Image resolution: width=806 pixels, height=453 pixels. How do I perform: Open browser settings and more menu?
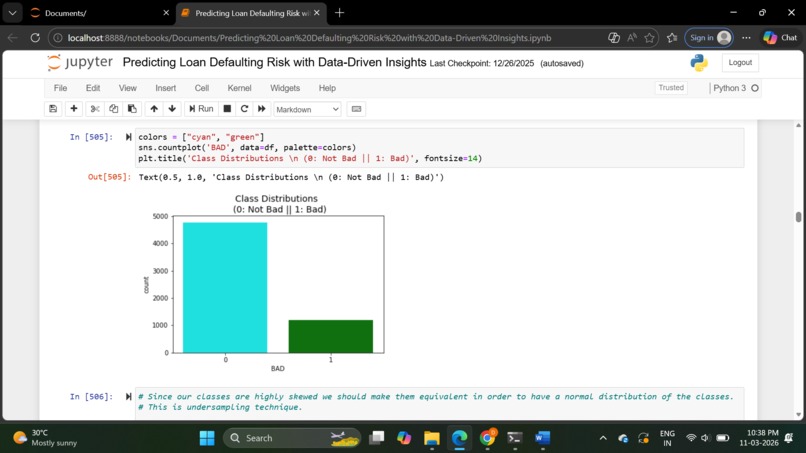click(x=746, y=38)
